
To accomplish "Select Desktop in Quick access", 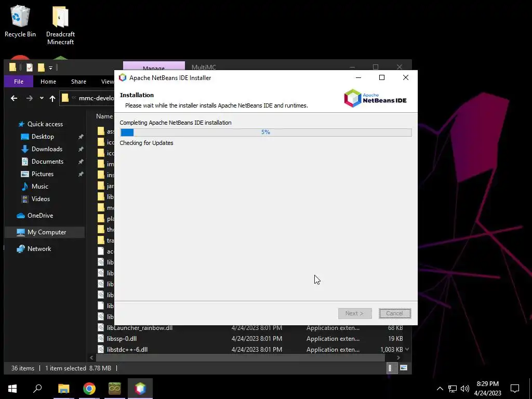I will point(43,137).
